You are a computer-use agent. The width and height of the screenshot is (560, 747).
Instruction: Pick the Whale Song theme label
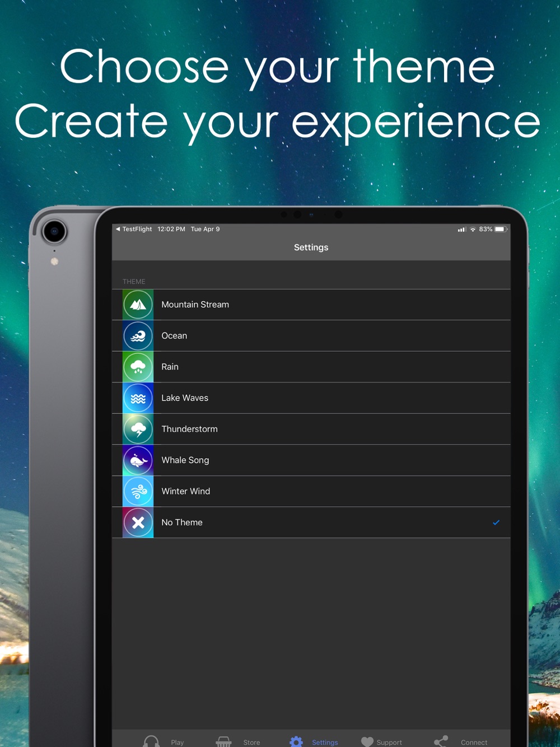pyautogui.click(x=185, y=460)
